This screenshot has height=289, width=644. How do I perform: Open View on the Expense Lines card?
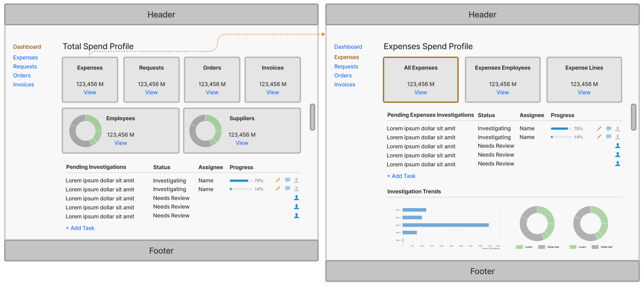(584, 92)
